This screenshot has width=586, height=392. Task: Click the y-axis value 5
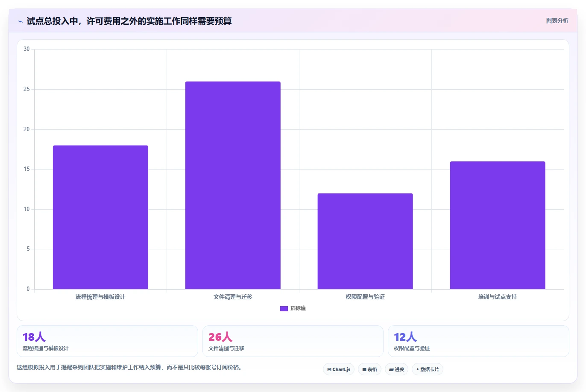pyautogui.click(x=28, y=249)
